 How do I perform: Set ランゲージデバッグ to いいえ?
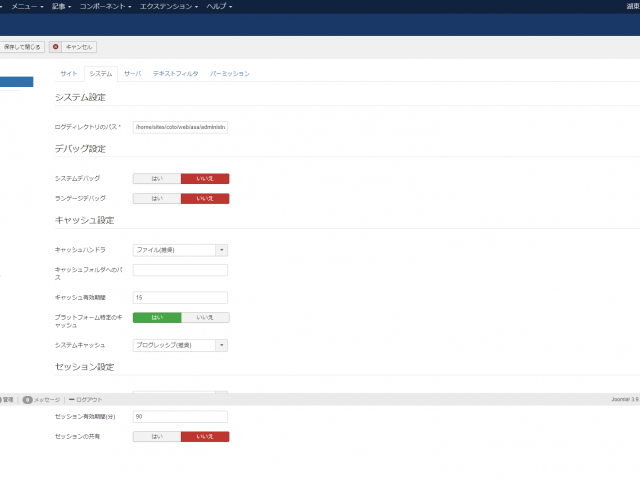(x=205, y=199)
